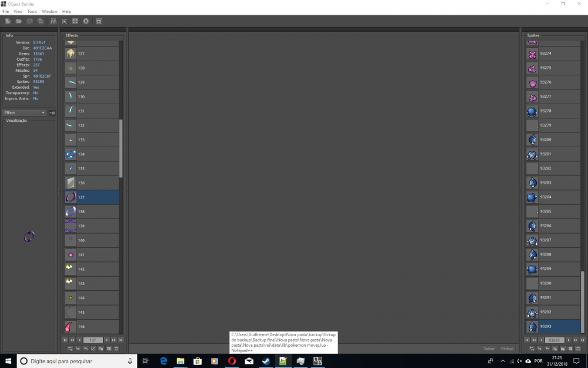Open the Effect category dropdown
Image resolution: width=588 pixels, height=368 pixels.
(24, 112)
